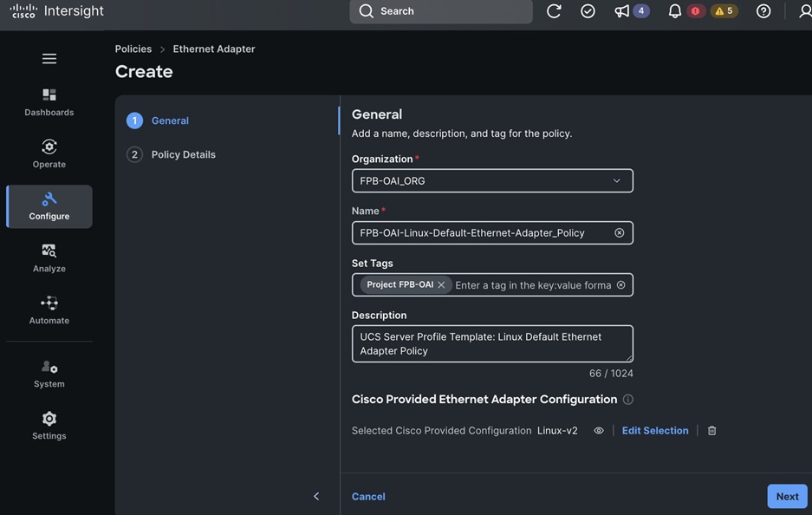The image size is (812, 515).
Task: Select step 2 Policy Details
Action: pos(172,154)
